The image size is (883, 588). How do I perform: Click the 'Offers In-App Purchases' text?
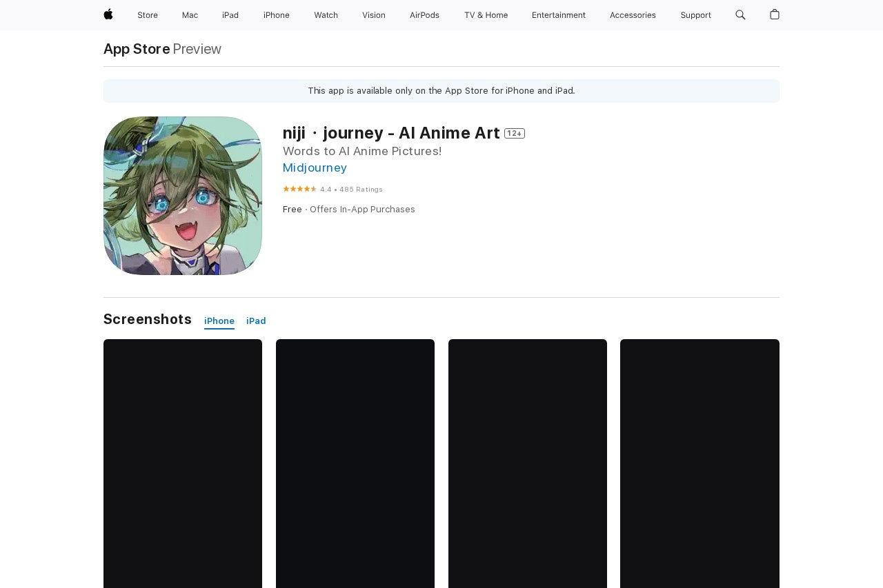point(362,210)
